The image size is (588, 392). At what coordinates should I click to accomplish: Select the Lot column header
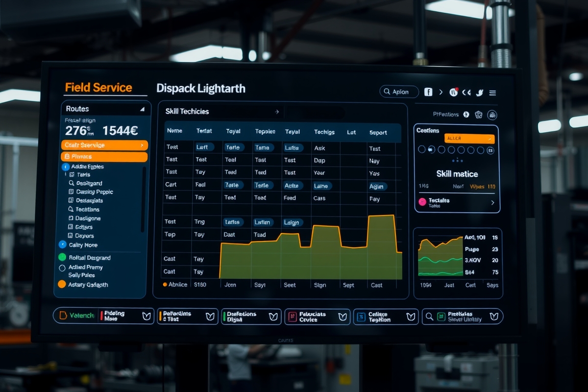point(351,132)
